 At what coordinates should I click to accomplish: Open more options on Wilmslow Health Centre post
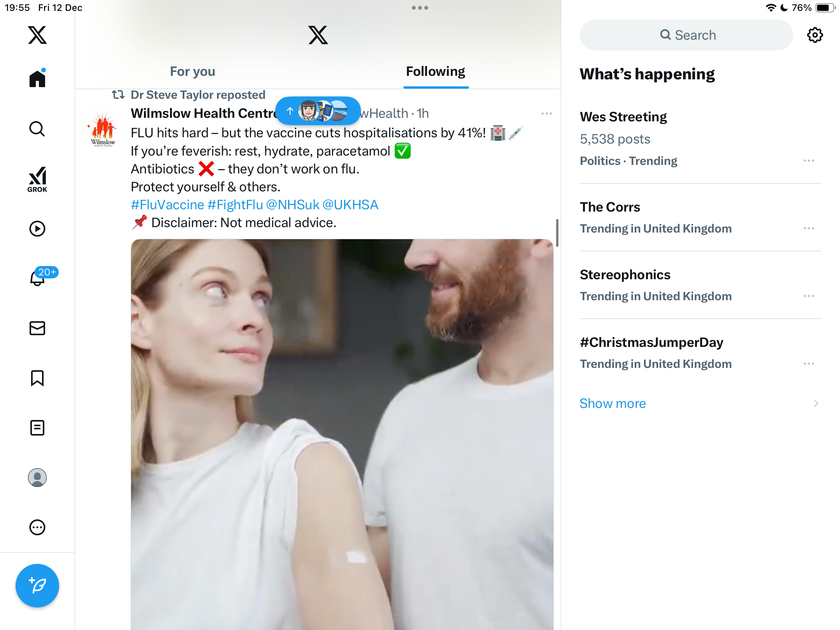click(546, 114)
